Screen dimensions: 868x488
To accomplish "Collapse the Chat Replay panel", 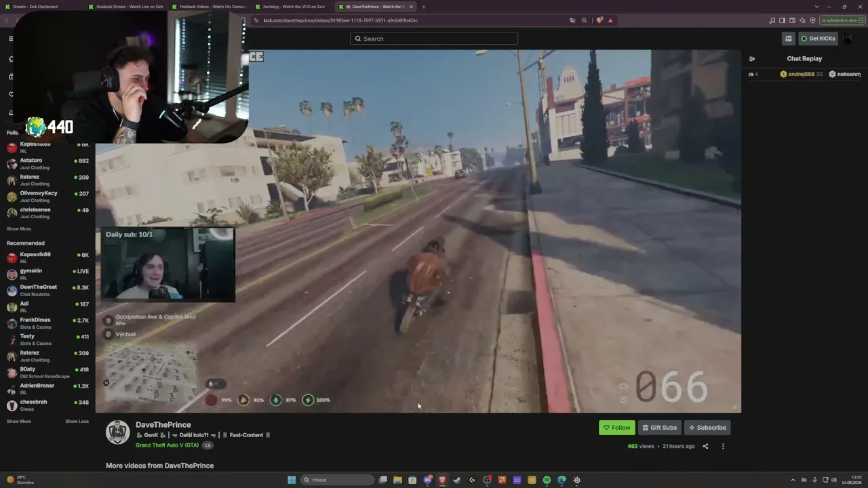I will [751, 59].
